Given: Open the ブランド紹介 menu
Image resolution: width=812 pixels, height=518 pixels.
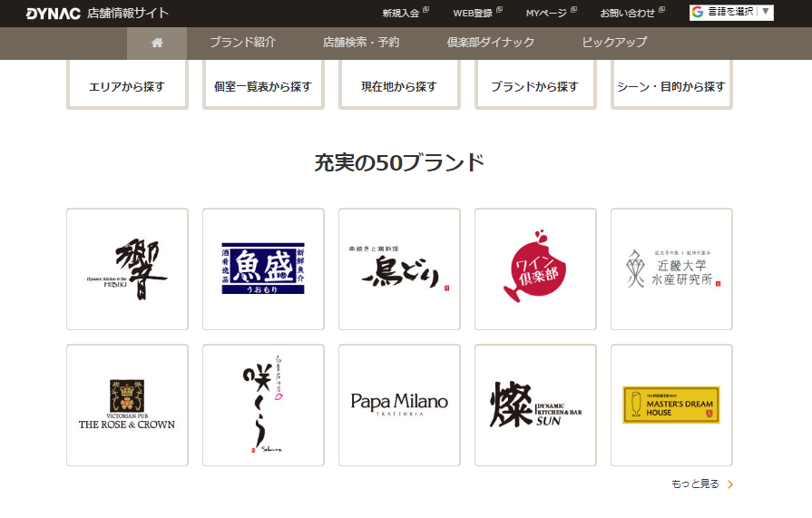Looking at the screenshot, I should [243, 43].
